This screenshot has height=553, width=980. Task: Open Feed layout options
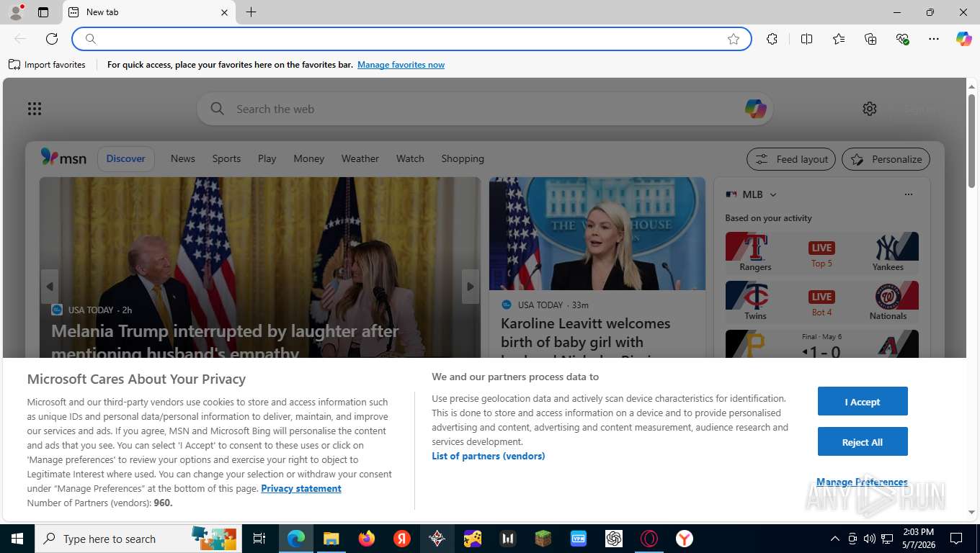tap(791, 159)
